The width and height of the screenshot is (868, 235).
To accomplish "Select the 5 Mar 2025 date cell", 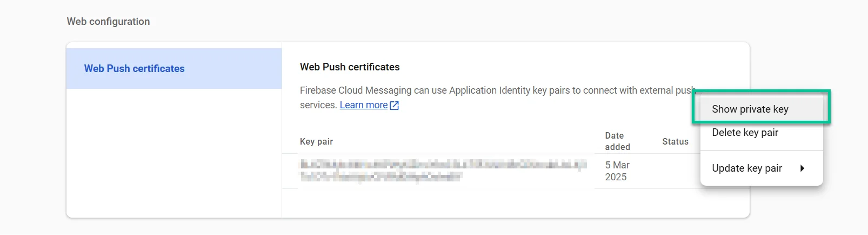I will [x=617, y=171].
